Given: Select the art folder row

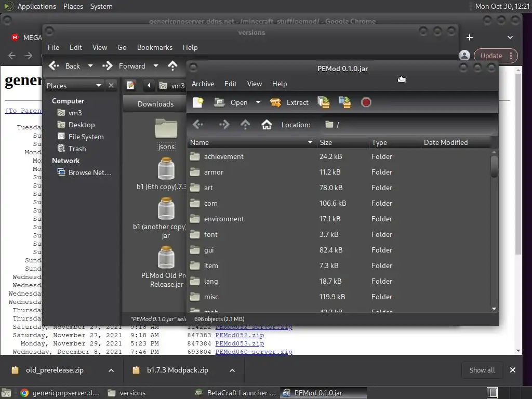Looking at the screenshot, I should [339, 188].
